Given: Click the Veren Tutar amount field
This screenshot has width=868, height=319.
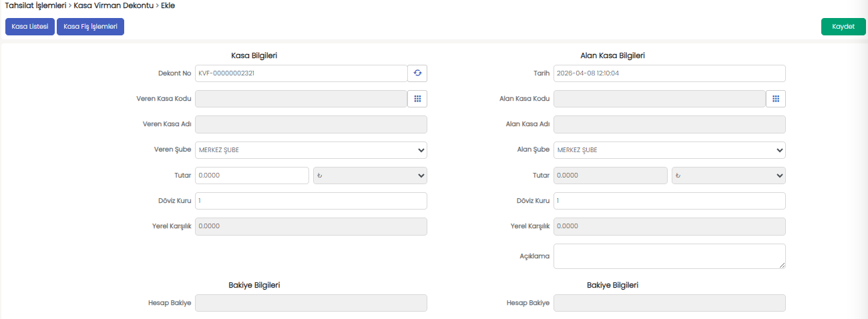Looking at the screenshot, I should [x=252, y=176].
